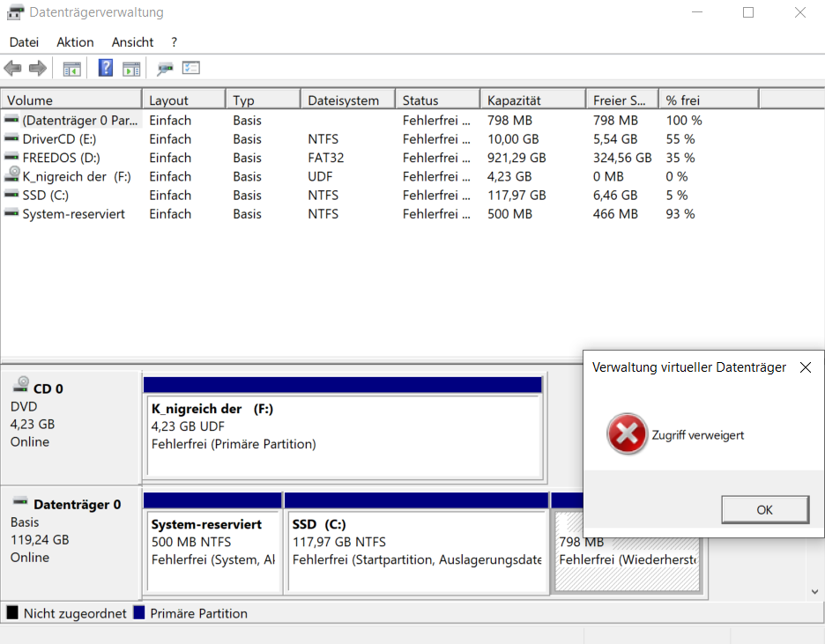825x644 pixels.
Task: Select the System-reserviert volume name
Action: [x=74, y=214]
